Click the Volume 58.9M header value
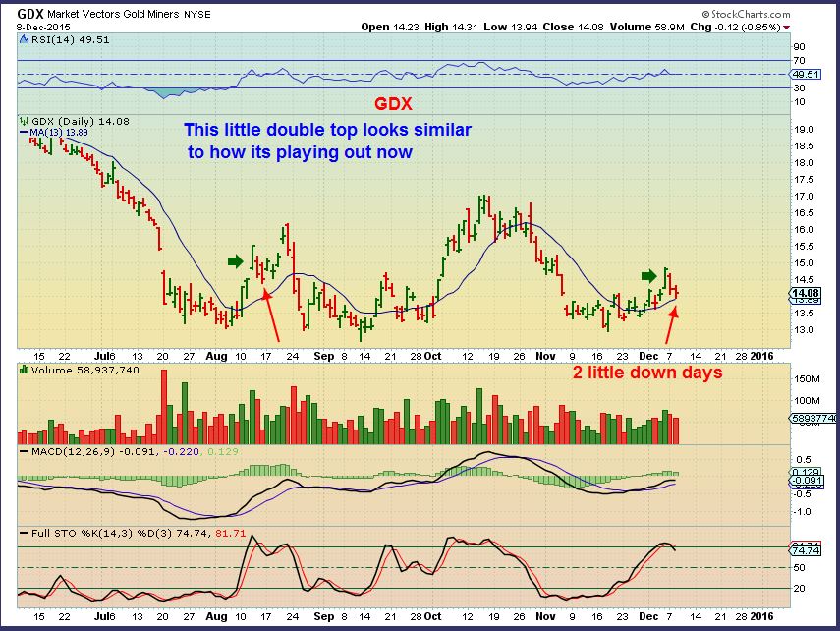This screenshot has height=631, width=840. tap(647, 27)
